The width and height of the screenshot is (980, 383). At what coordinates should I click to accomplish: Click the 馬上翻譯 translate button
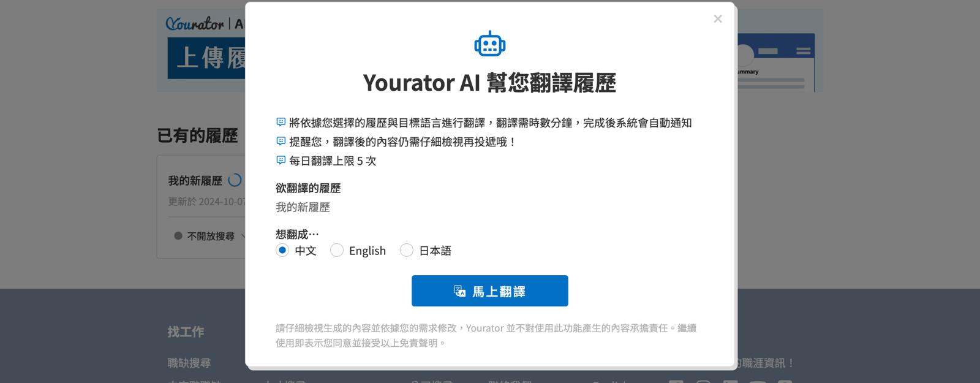[490, 291]
